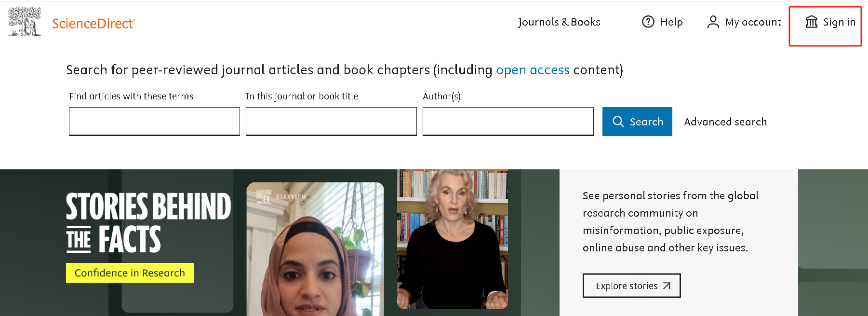Open Advanced search
The width and height of the screenshot is (868, 316).
click(725, 122)
